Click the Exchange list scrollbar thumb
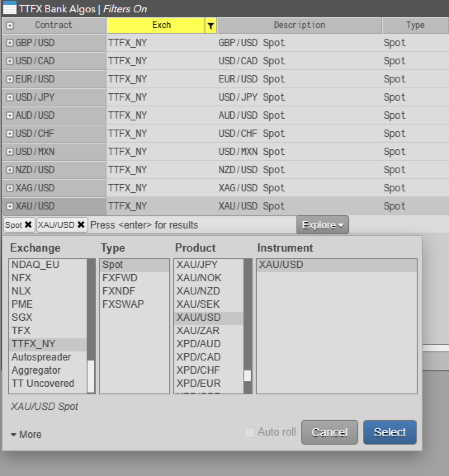Viewport: 449px width, 476px height. point(91,376)
